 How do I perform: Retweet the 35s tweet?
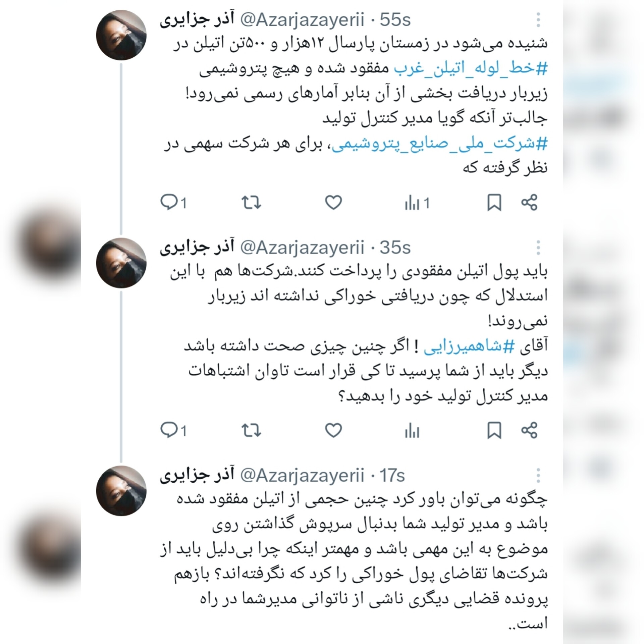point(251,430)
